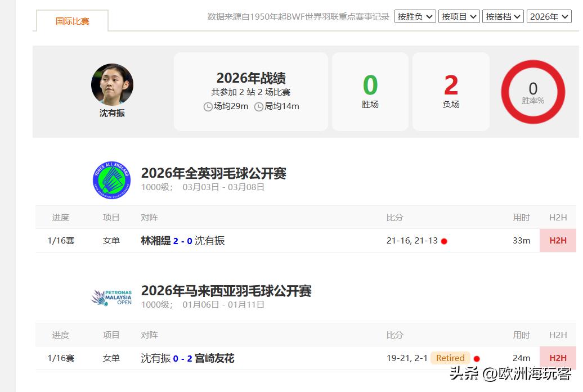Click the 2026年战绩 heading
The height and width of the screenshot is (392, 583).
click(x=251, y=78)
